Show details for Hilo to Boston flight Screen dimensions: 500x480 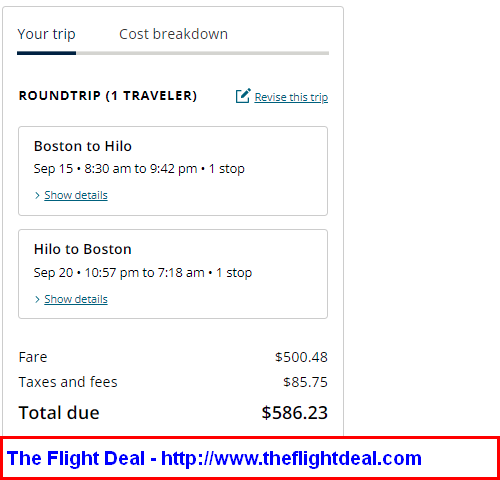click(76, 299)
